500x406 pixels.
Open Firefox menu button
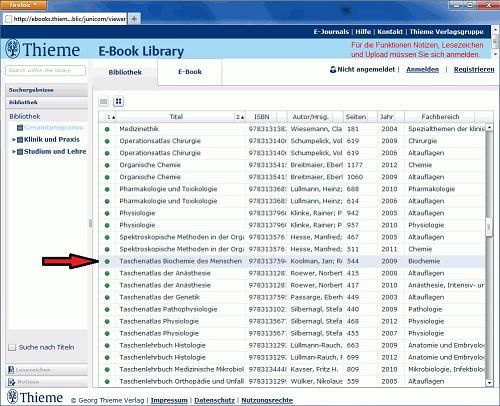(23, 5)
